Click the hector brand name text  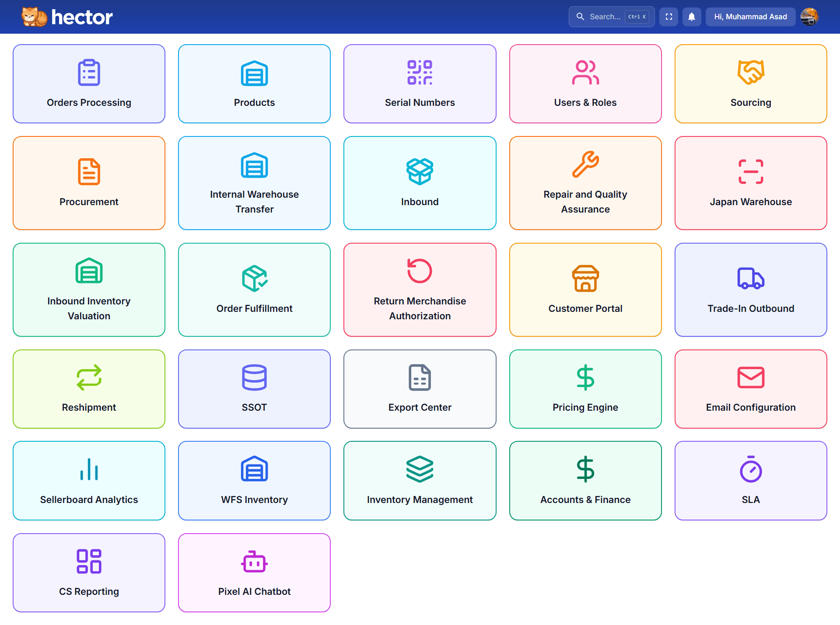[x=82, y=17]
